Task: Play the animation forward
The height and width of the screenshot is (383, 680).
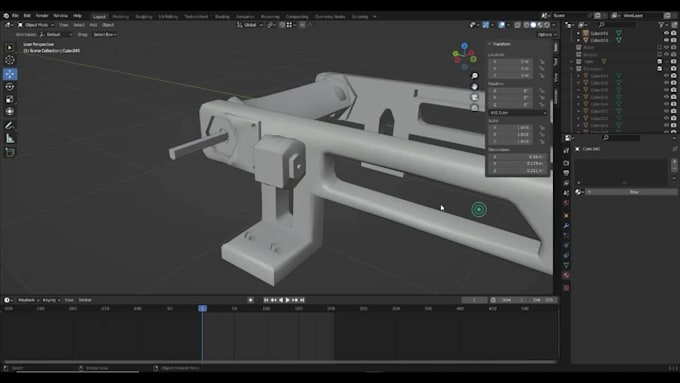Action: click(288, 300)
